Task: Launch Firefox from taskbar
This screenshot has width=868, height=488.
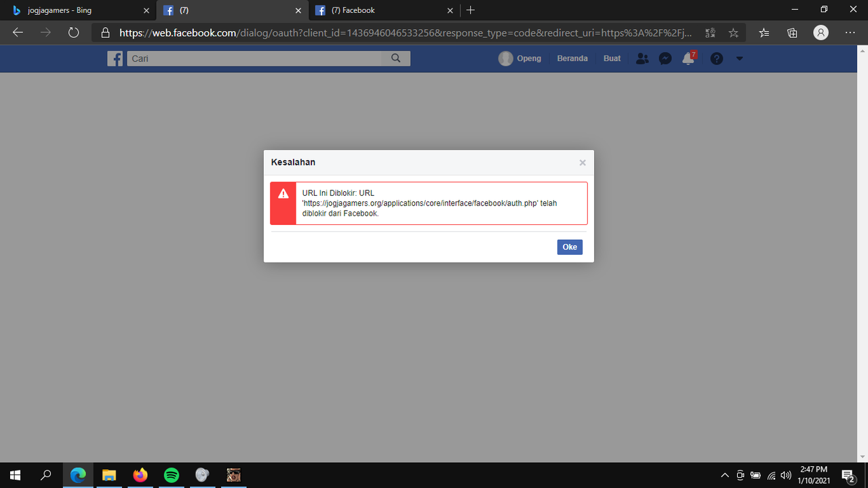Action: [140, 475]
